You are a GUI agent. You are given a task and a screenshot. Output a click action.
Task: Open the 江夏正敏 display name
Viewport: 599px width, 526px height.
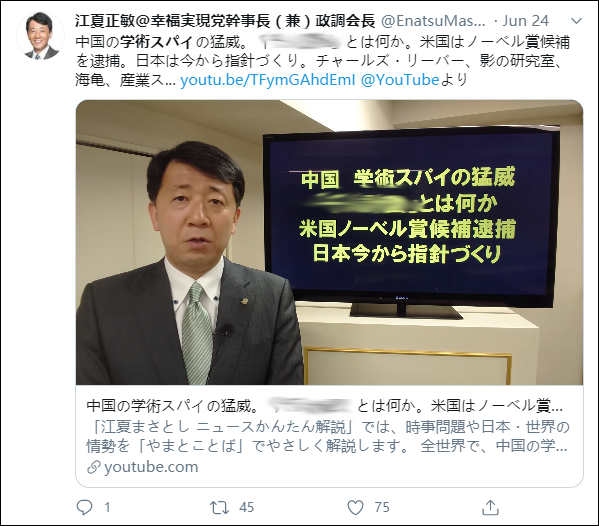(x=225, y=21)
